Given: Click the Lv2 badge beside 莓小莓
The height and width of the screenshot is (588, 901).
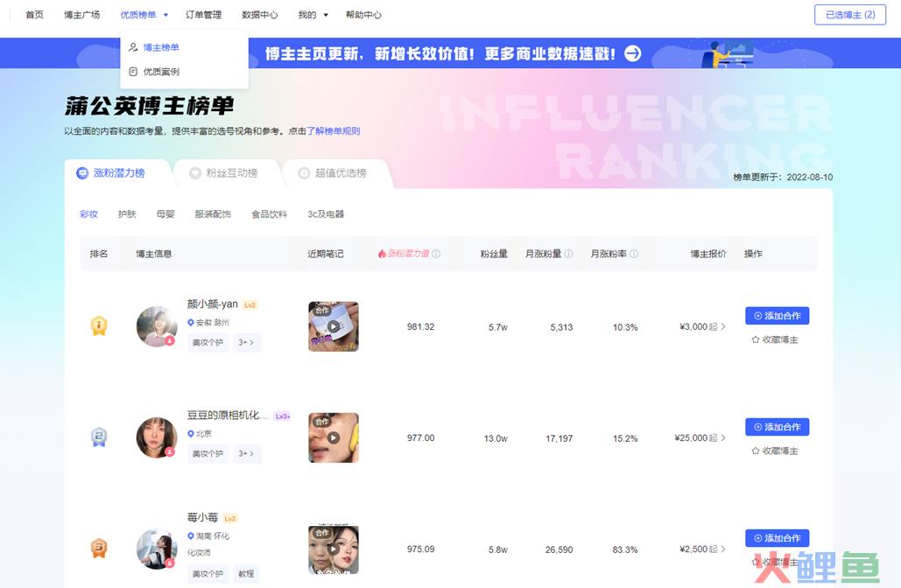Looking at the screenshot, I should click(x=229, y=518).
